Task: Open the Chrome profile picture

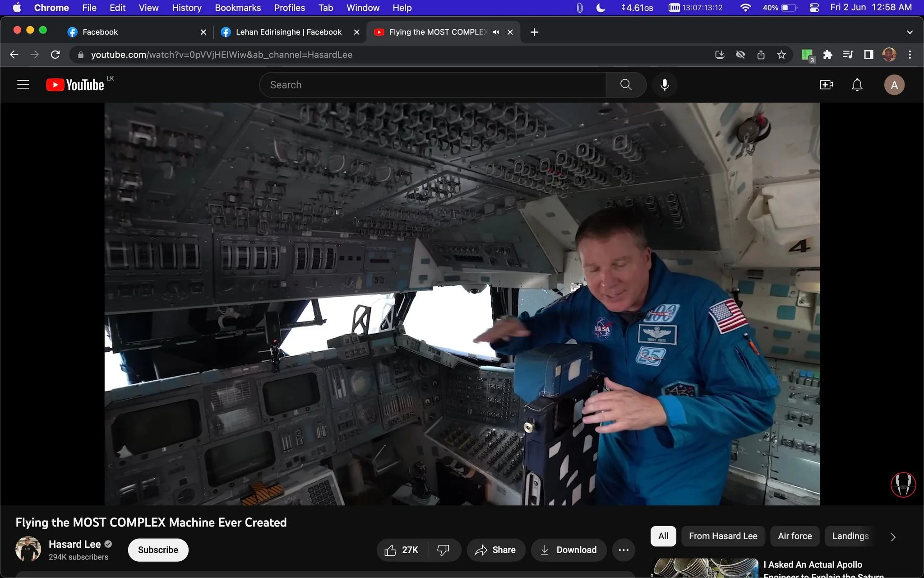Action: (x=889, y=55)
